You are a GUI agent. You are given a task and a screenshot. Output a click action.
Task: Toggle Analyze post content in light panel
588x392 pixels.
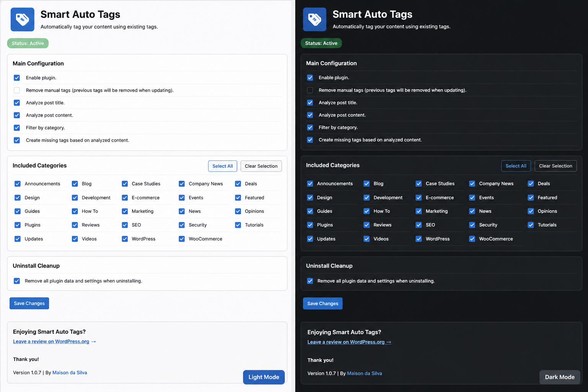click(17, 115)
